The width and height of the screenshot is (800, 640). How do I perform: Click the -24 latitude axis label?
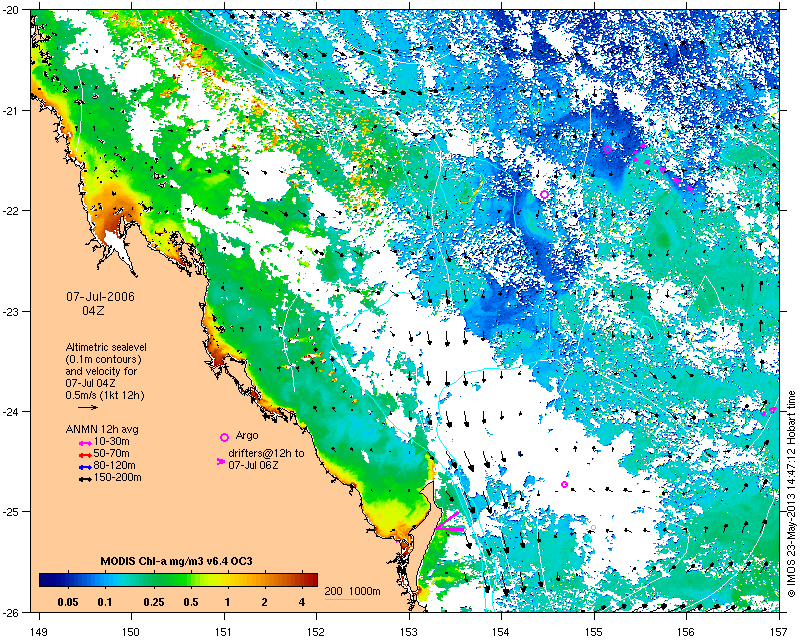point(11,412)
